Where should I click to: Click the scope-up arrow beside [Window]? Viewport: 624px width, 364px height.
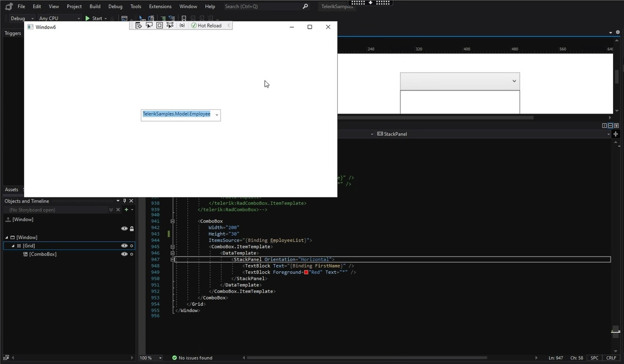tap(8, 219)
